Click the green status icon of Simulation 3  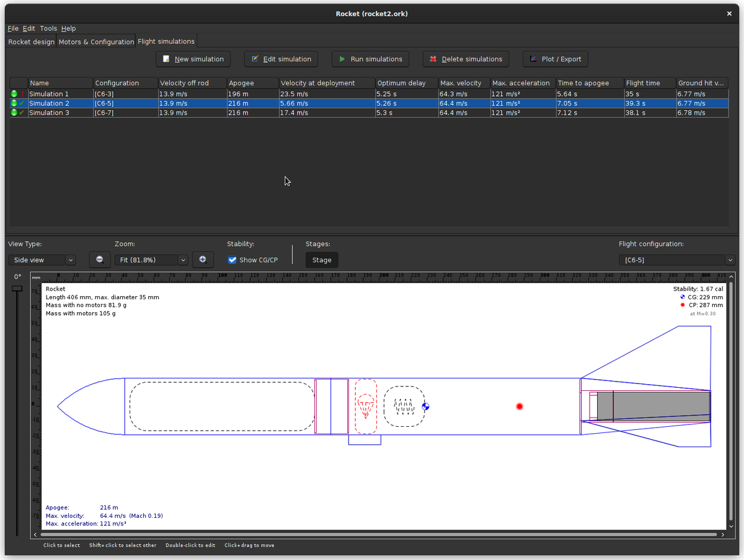click(14, 113)
